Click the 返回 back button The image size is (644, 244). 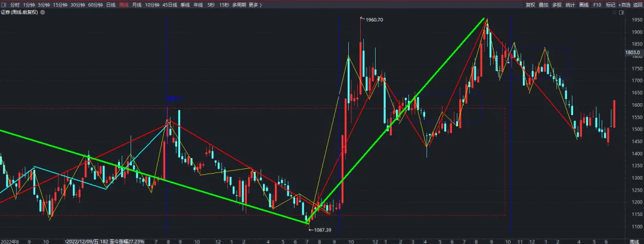[x=638, y=5]
